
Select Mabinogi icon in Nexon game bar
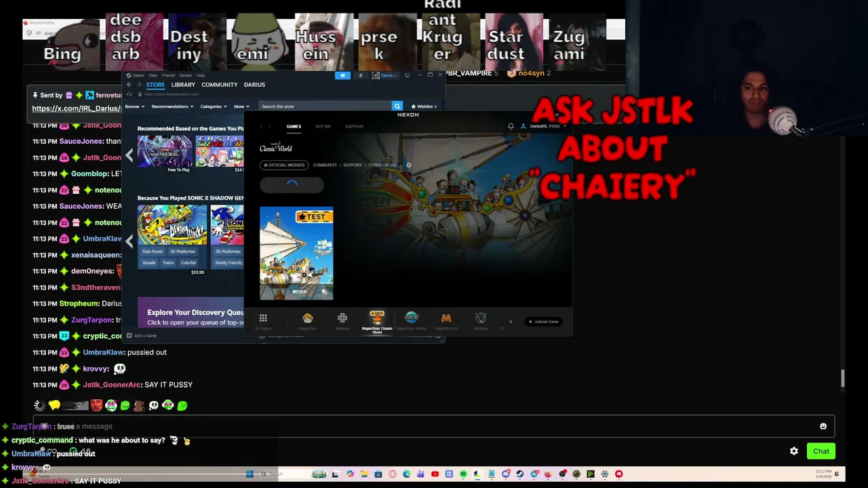[x=342, y=319]
